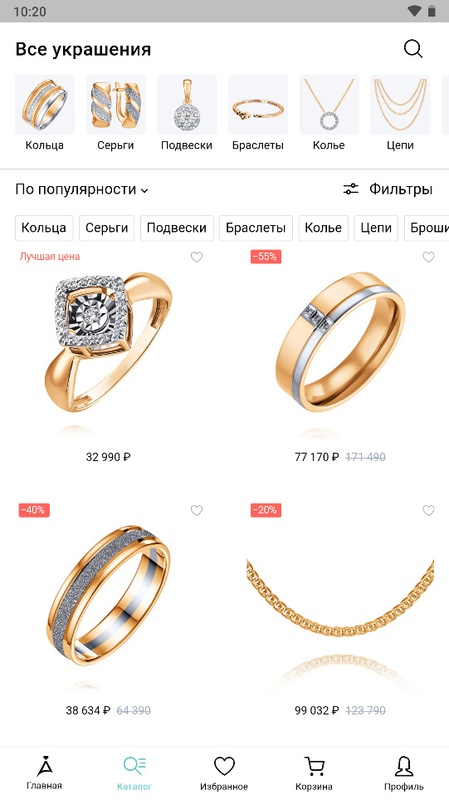Switch to the Главная tab
Screen dimensions: 449x800
click(44, 773)
